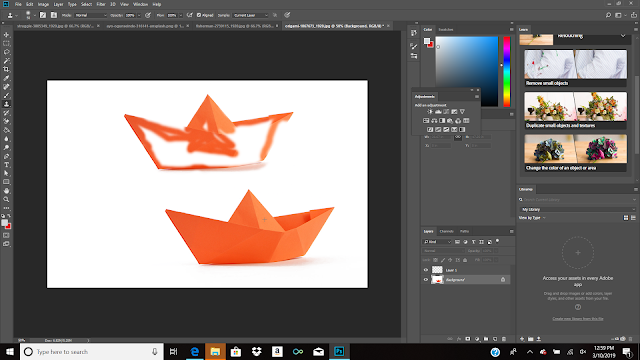Create a new layer in Layers panel
The width and height of the screenshot is (640, 360).
click(495, 339)
